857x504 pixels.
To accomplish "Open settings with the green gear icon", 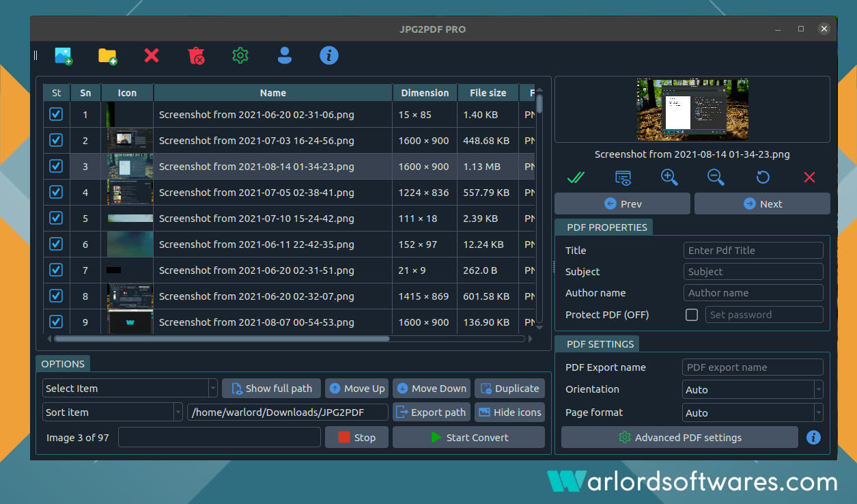I will point(240,56).
